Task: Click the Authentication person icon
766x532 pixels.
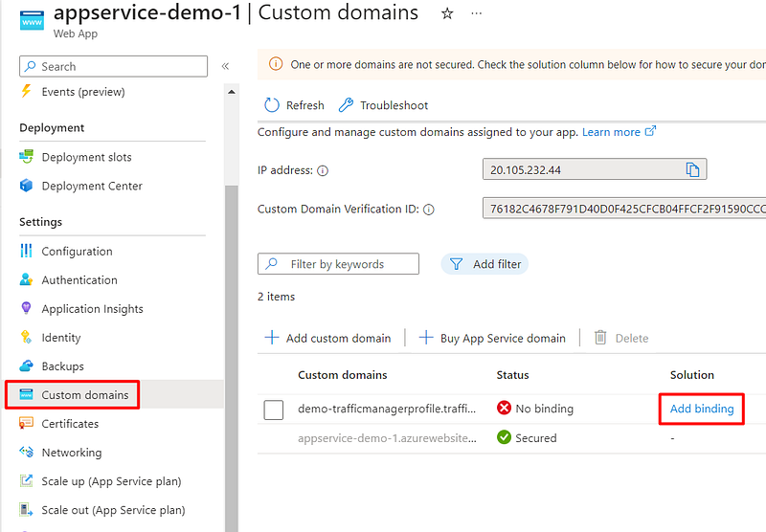Action: point(27,279)
